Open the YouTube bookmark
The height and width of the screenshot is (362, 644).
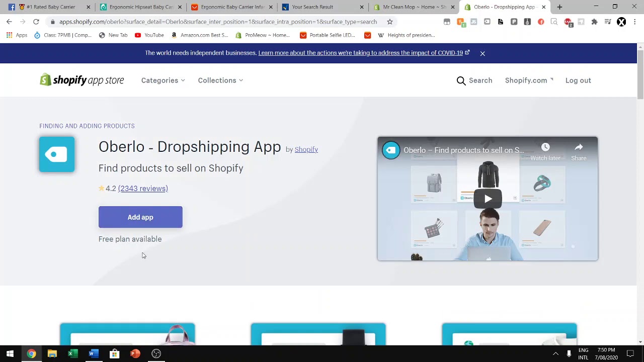(x=149, y=35)
